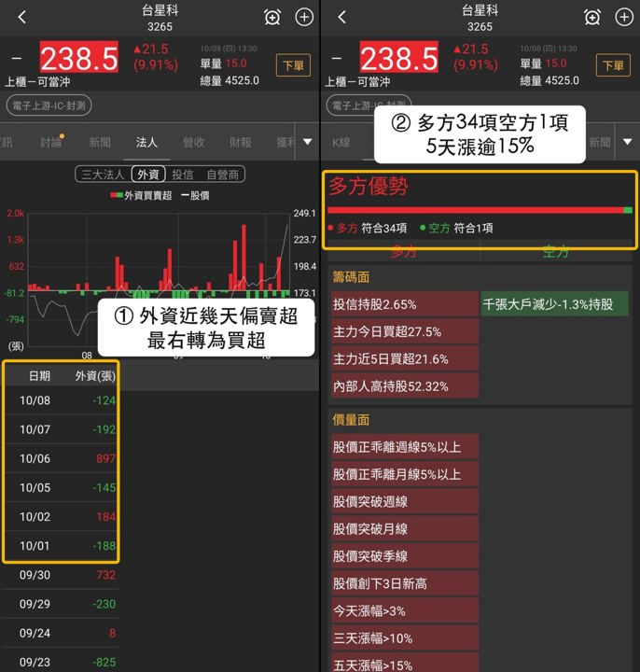Select the 10/05 row showing -145

point(61,488)
